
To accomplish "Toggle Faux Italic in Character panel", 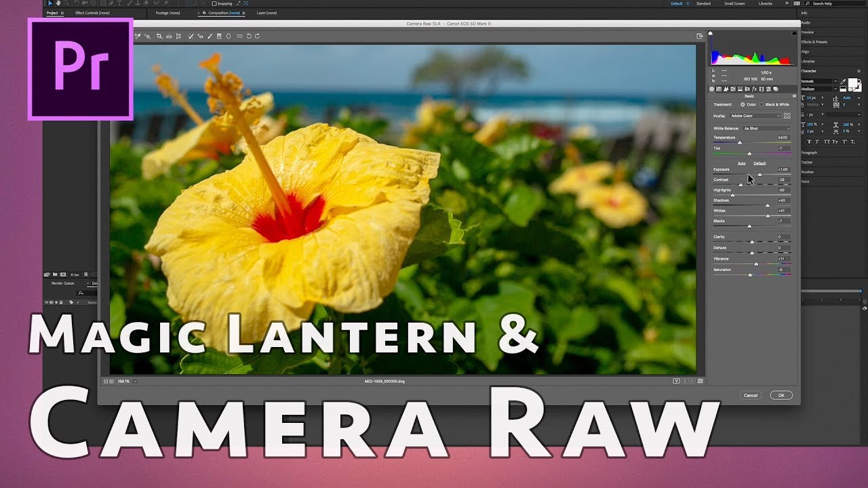I will [817, 142].
